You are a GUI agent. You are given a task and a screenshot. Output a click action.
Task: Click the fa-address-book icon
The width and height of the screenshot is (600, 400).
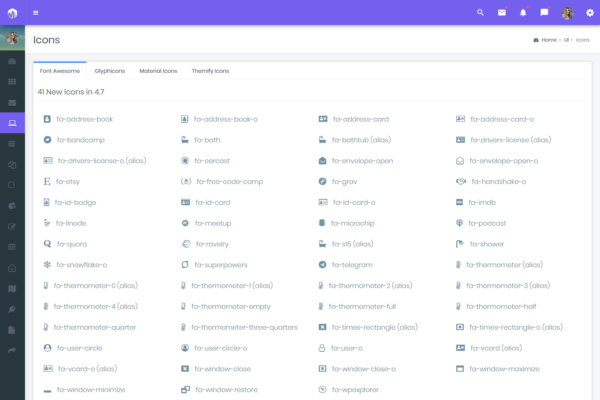(x=47, y=119)
